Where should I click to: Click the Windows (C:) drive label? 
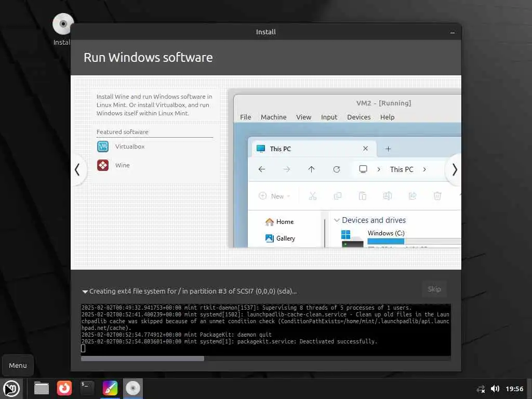click(x=386, y=233)
